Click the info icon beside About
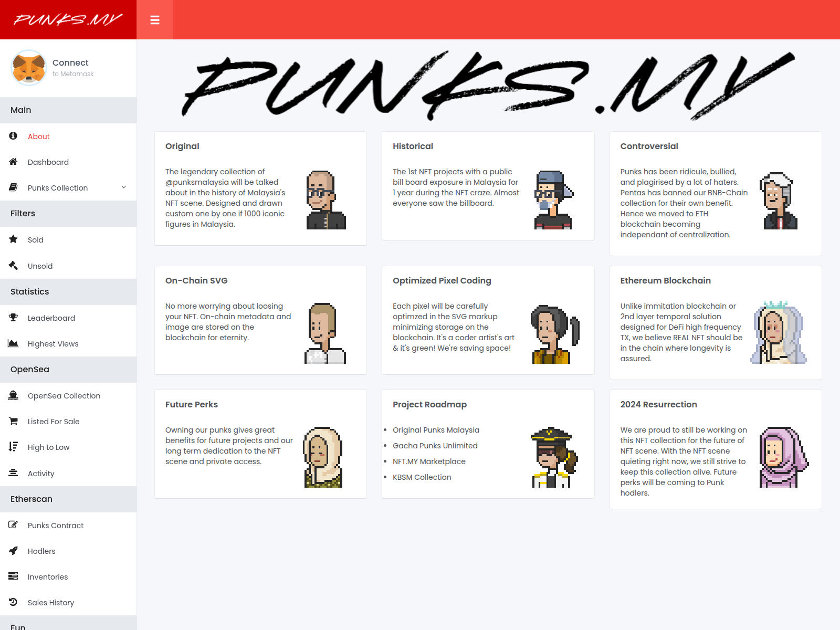 [13, 136]
